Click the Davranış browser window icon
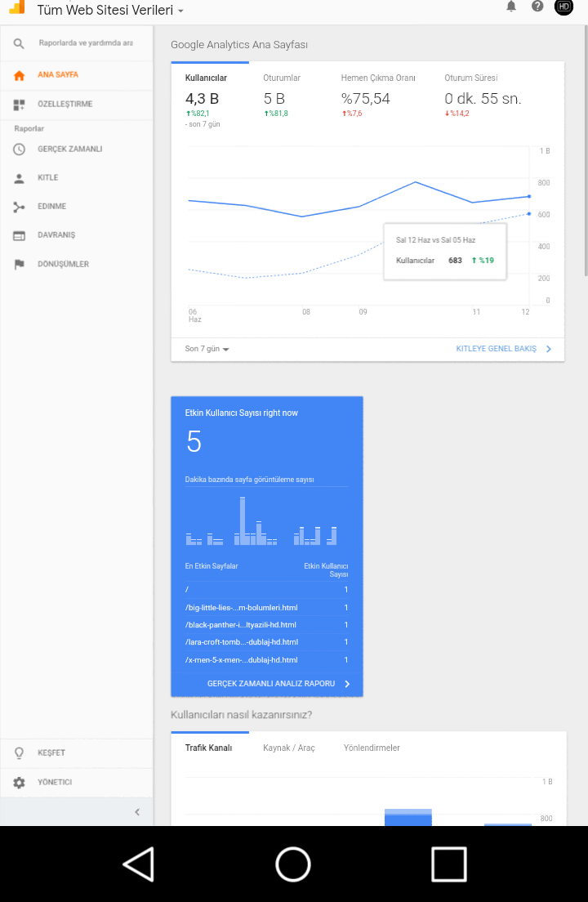The width and height of the screenshot is (588, 902). click(19, 236)
